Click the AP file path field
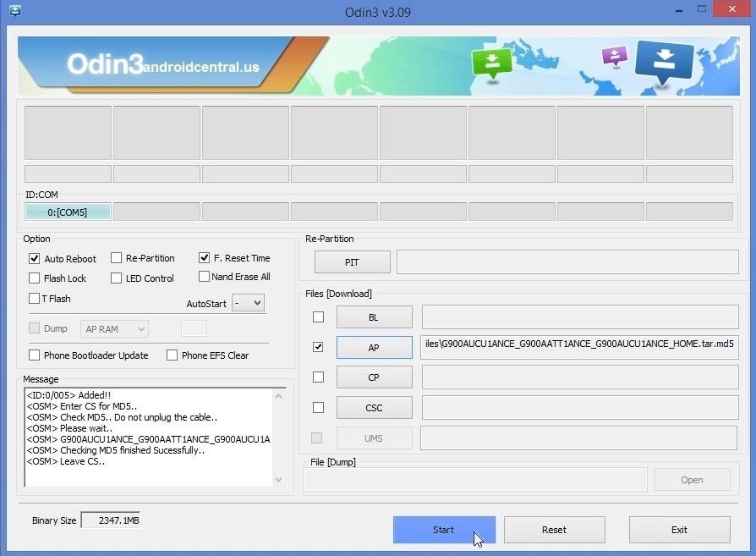The width and height of the screenshot is (756, 556). click(x=579, y=347)
